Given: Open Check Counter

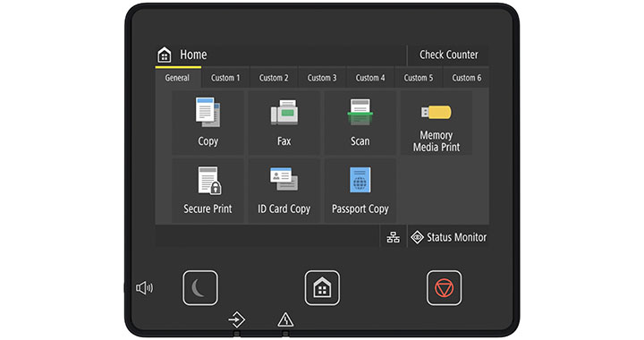Looking at the screenshot, I should point(448,55).
